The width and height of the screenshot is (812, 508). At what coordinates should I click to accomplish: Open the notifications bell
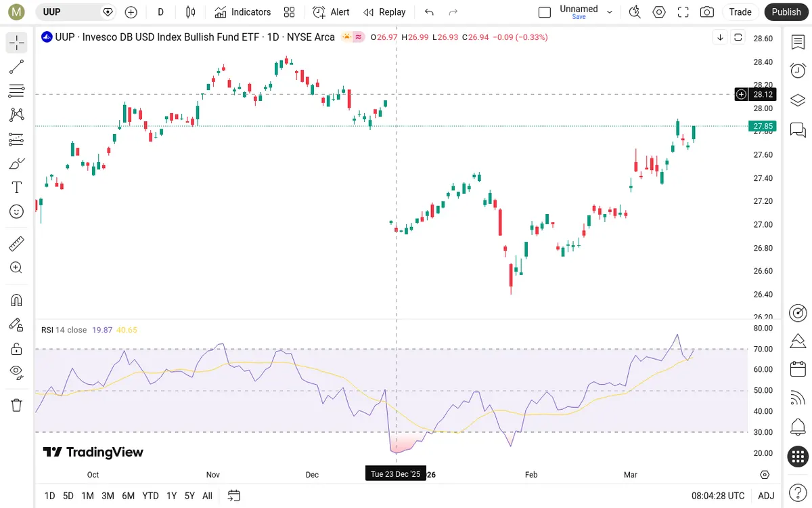click(798, 427)
